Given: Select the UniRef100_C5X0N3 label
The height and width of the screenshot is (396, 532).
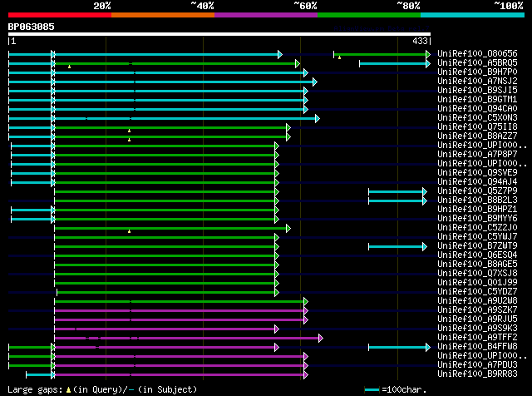Looking at the screenshot, I should point(477,117).
